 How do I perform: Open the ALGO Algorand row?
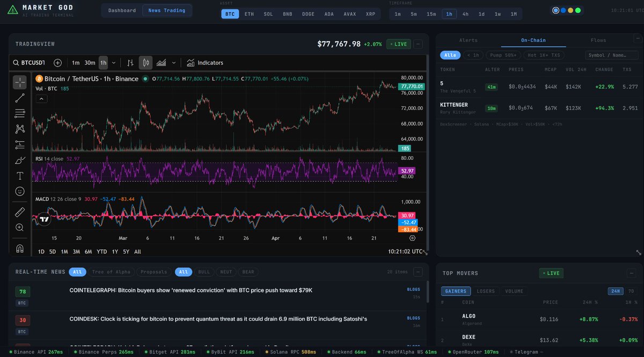[539, 319]
